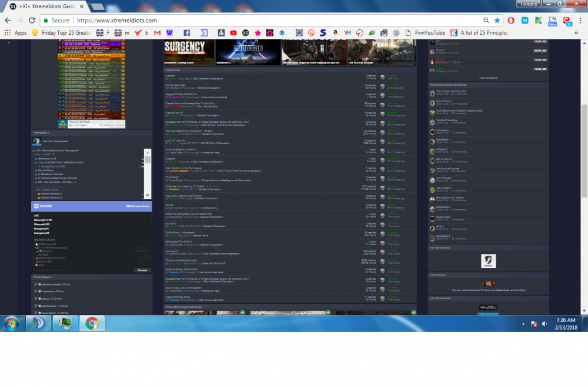Viewport: 588px width, 389px height.
Task: Open the YouTube bookmark icon
Action: click(x=233, y=33)
